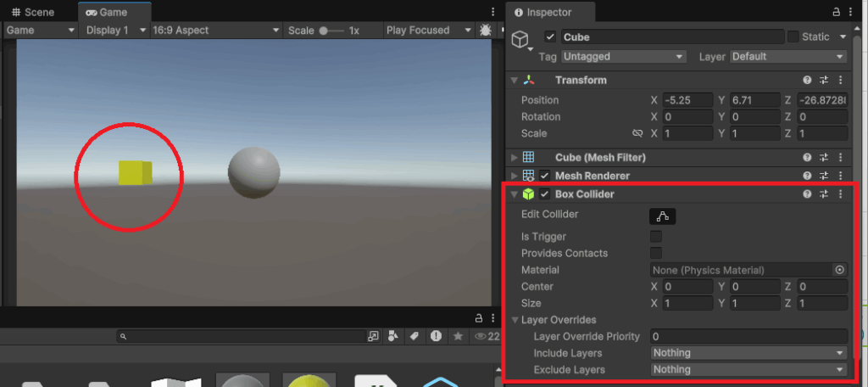Open the Game view panel options menu
Screen dimensions: 868x387
point(493,12)
